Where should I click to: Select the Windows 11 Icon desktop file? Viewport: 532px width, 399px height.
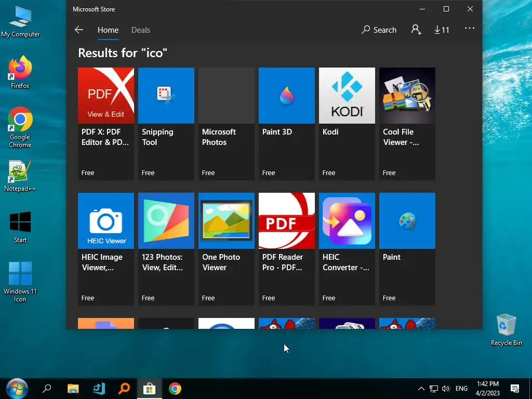20,282
